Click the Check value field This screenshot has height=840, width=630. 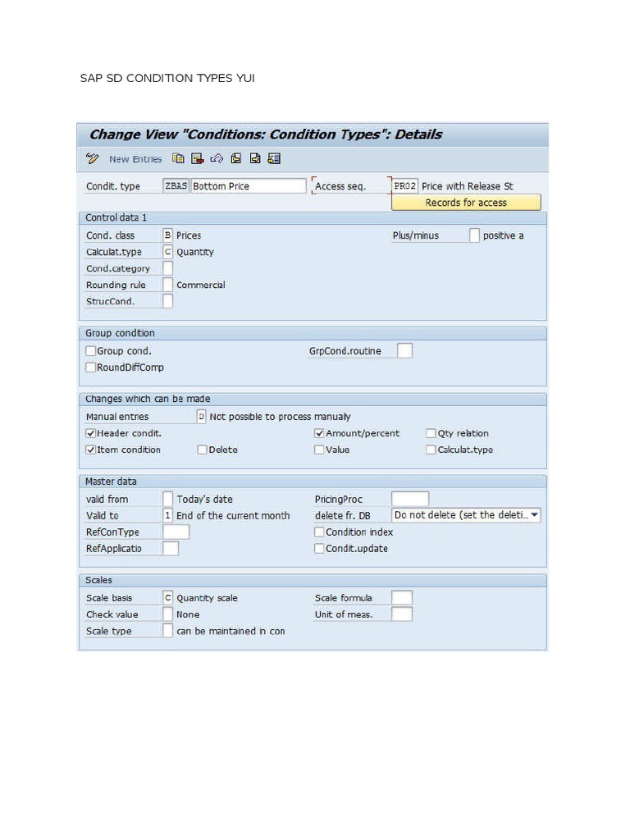click(x=167, y=614)
